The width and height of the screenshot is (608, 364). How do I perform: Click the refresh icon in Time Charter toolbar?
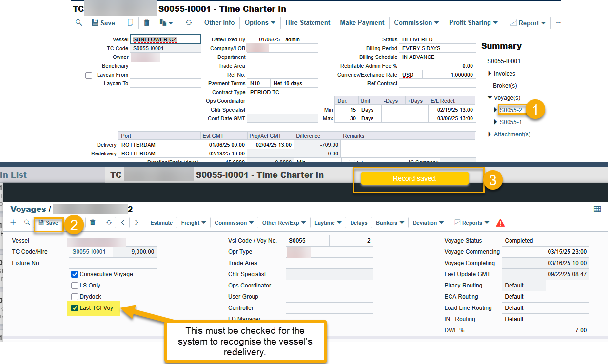coord(189,23)
